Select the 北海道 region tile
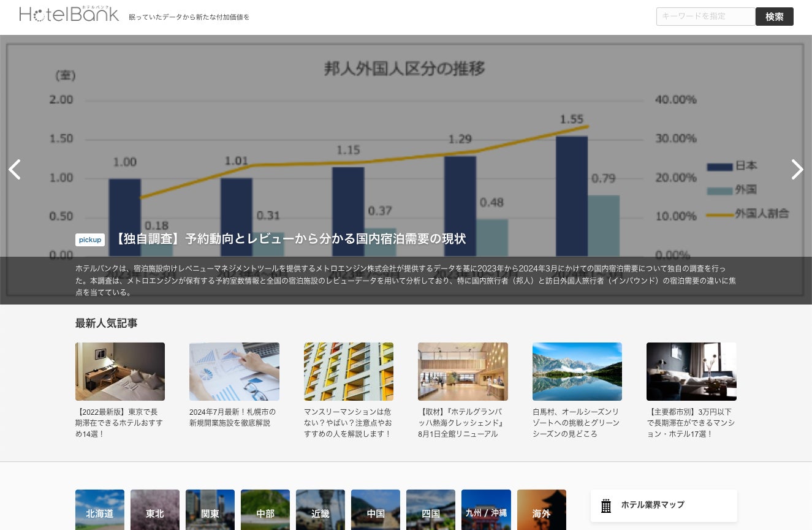 coord(100,510)
